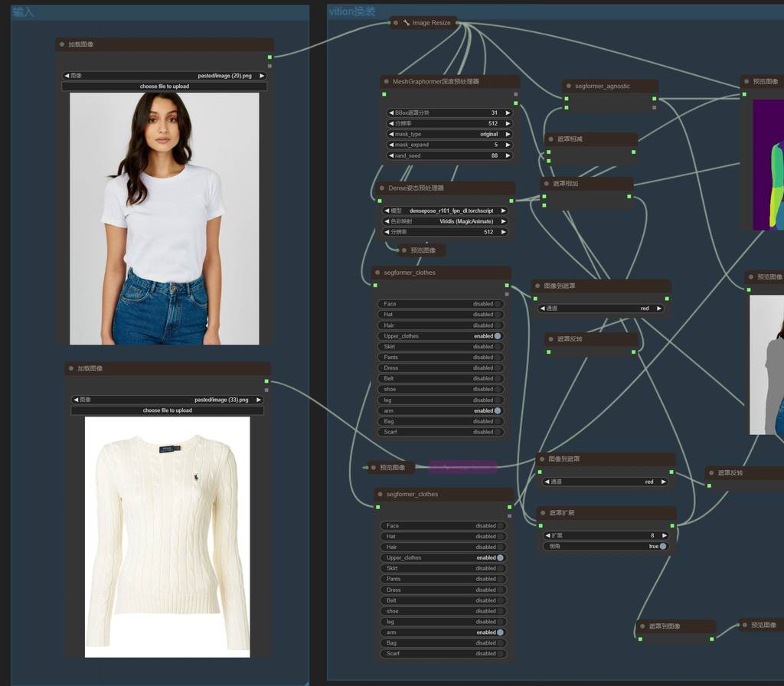Viewport: 784px width, 686px height.
Task: Click choose file to upload above the woman photo
Action: [x=165, y=87]
